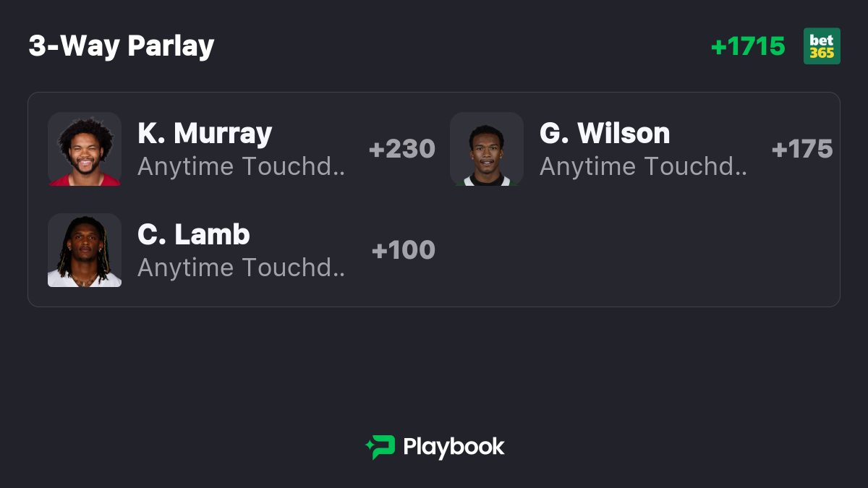The height and width of the screenshot is (488, 868).
Task: Select the G. Wilson player name
Action: pos(605,133)
